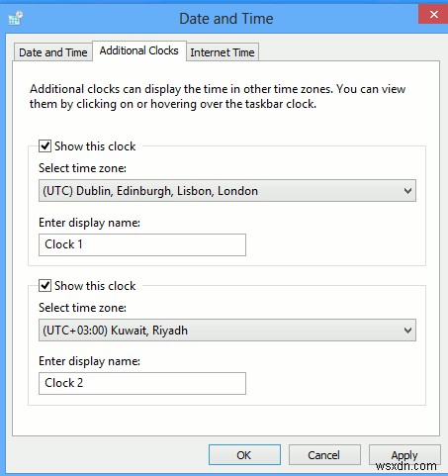This screenshot has height=476, width=448.
Task: Open the Internet Time tab
Action: point(223,52)
